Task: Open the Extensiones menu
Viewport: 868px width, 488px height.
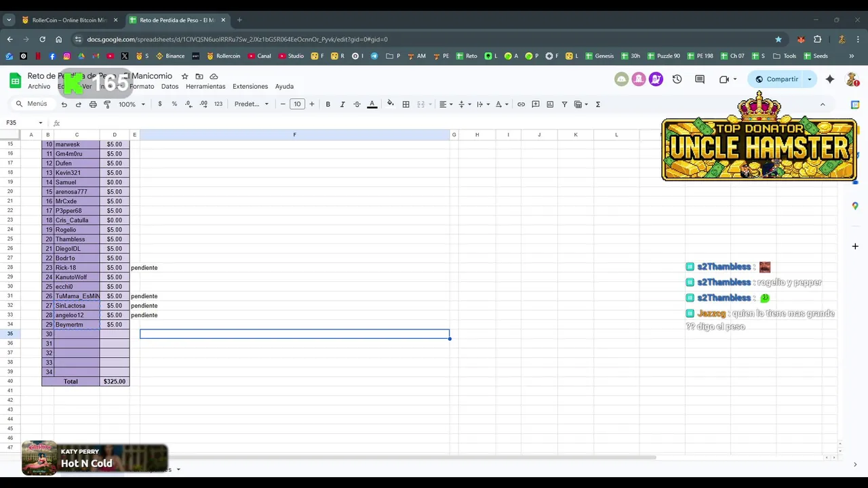Action: 250,87
